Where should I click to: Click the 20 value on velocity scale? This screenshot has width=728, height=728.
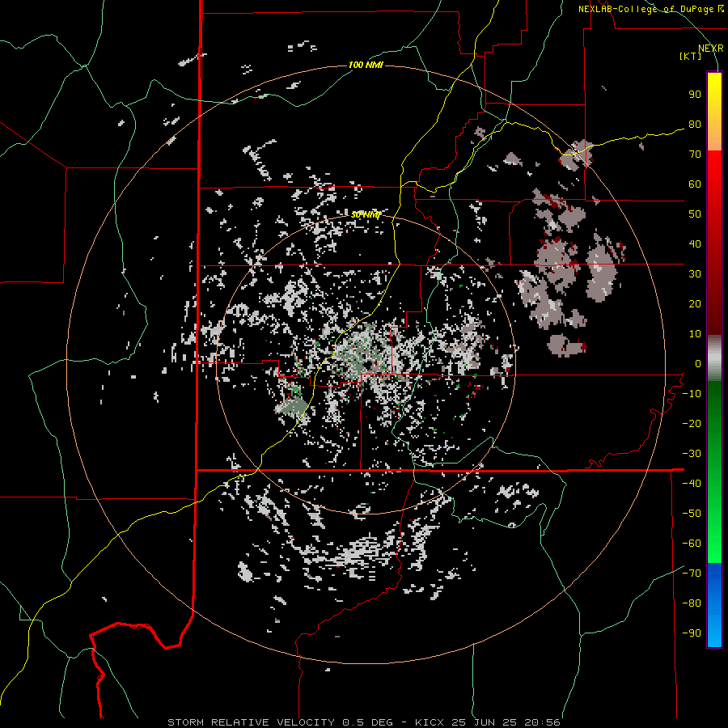click(x=695, y=303)
